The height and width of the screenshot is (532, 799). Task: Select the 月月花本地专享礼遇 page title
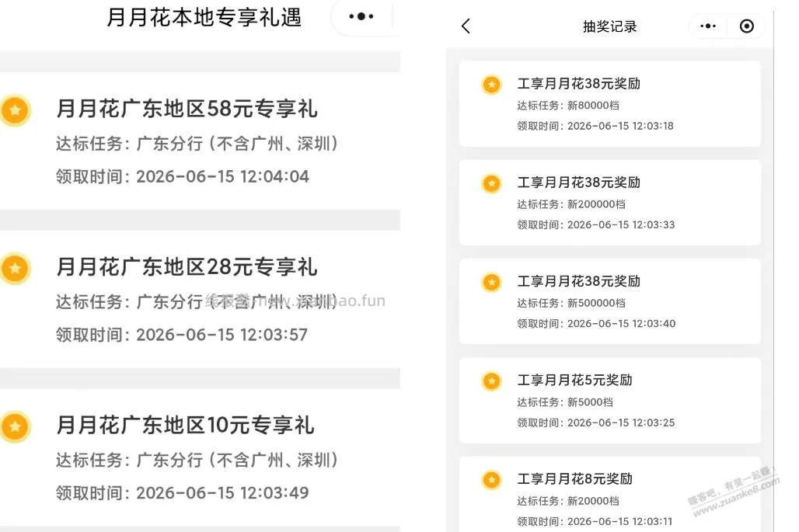pyautogui.click(x=204, y=17)
